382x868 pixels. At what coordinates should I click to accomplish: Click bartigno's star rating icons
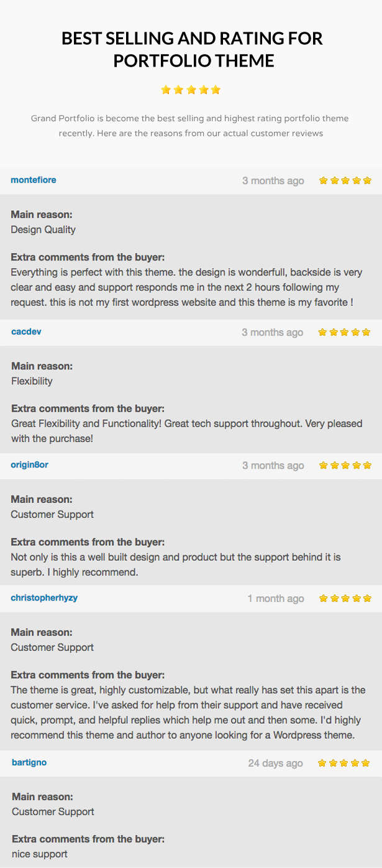point(343,762)
